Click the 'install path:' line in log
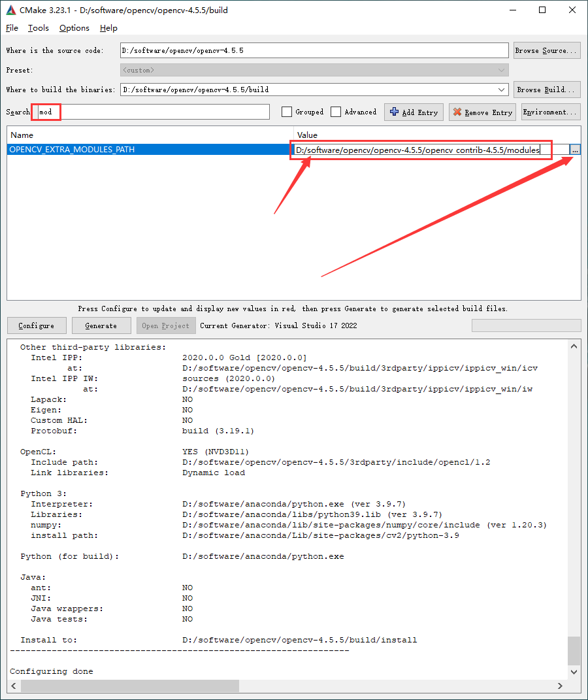Image resolution: width=588 pixels, height=700 pixels. click(x=245, y=535)
